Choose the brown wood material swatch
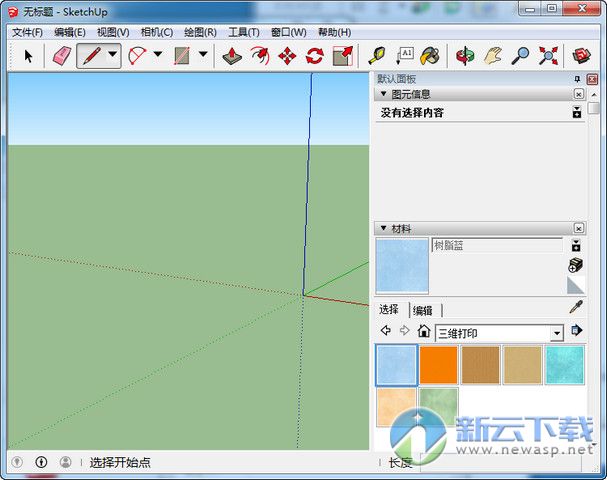Image resolution: width=607 pixels, height=480 pixels. 480,365
